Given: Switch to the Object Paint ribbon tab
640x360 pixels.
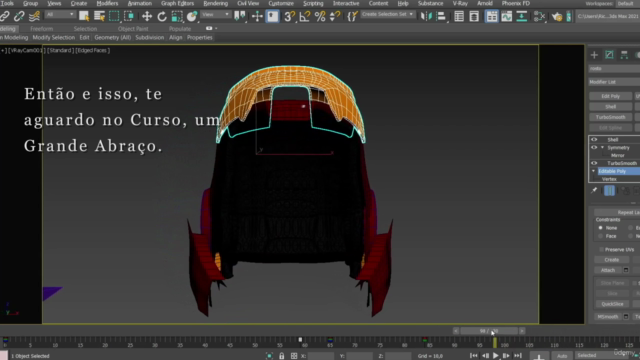Looking at the screenshot, I should point(133,29).
